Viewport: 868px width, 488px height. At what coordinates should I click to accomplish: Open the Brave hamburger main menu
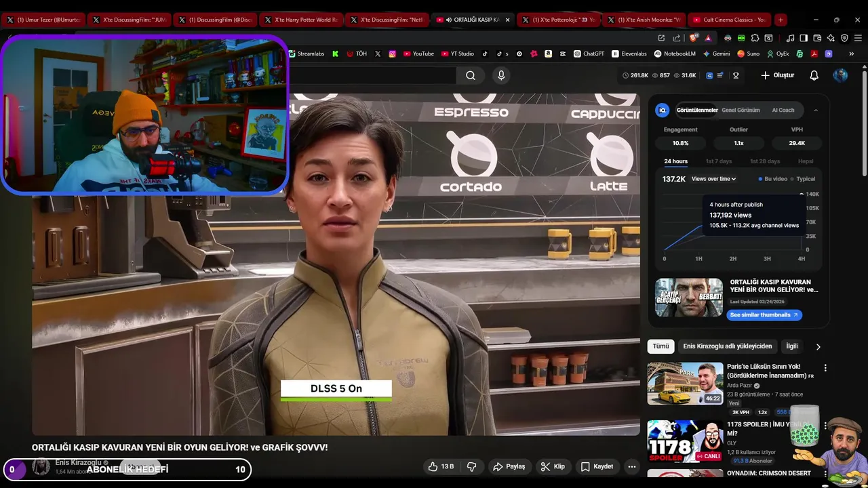coord(858,38)
